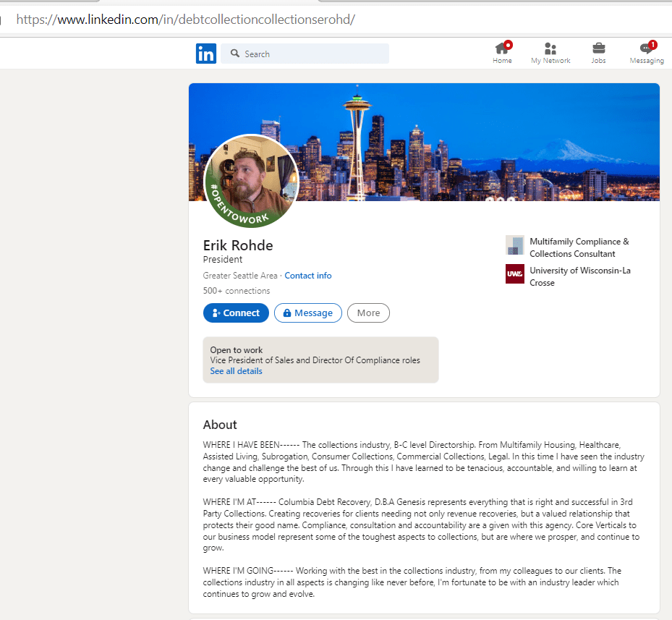672x620 pixels.
Task: Open the Home icon in navigation
Action: coord(502,48)
